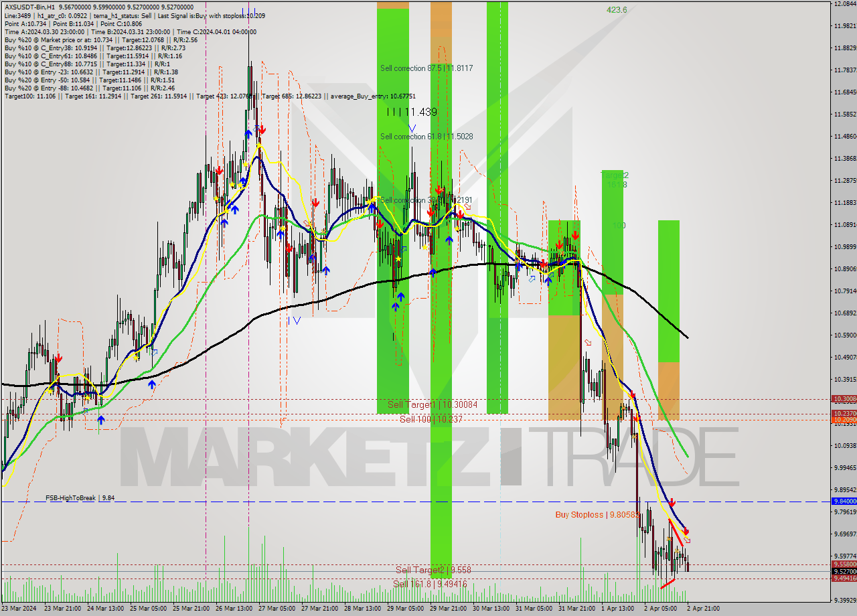Click the 'Target100: 11.106' summary line
The height and width of the screenshot is (616, 857).
coord(210,96)
